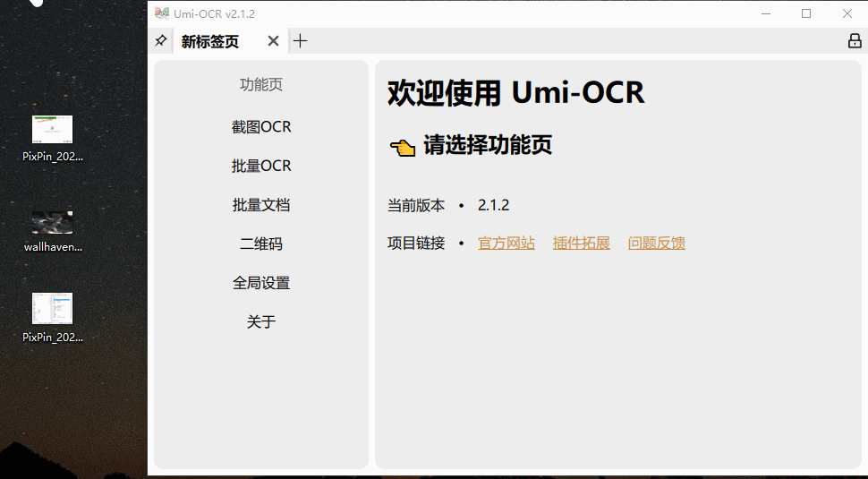Screen dimensions: 868x479
Task: Open 全局设置 page
Action: [x=261, y=283]
